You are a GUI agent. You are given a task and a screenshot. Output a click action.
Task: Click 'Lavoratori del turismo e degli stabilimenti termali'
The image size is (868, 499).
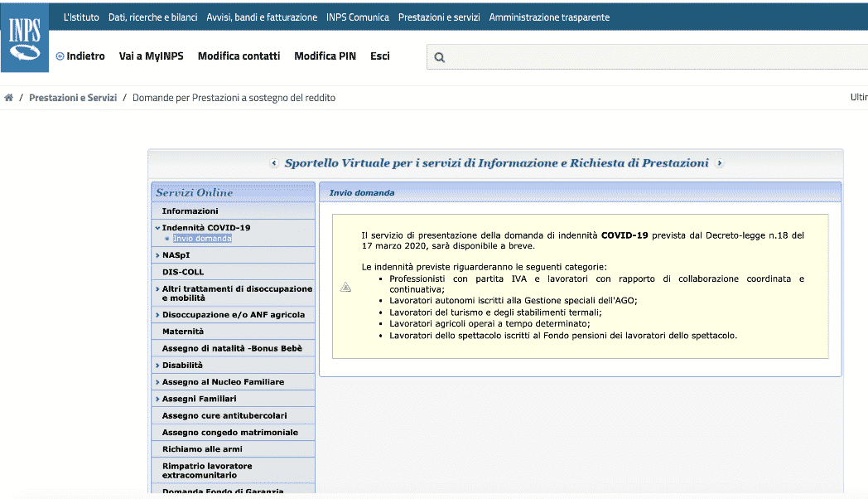495,312
